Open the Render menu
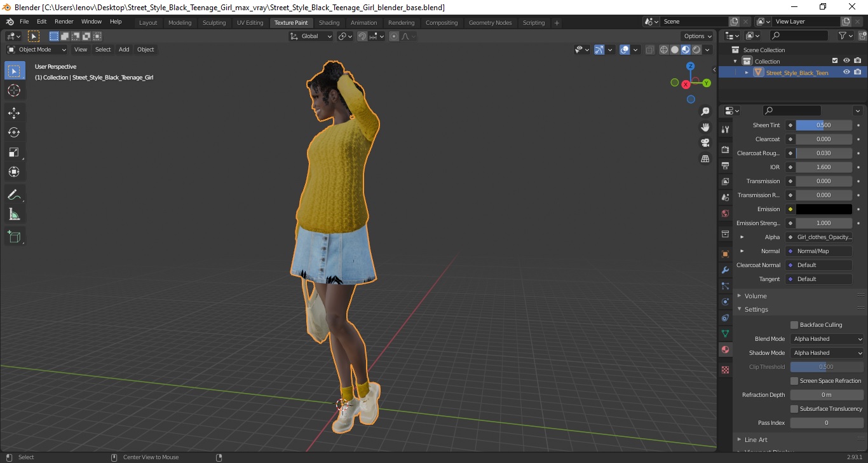 pos(64,22)
